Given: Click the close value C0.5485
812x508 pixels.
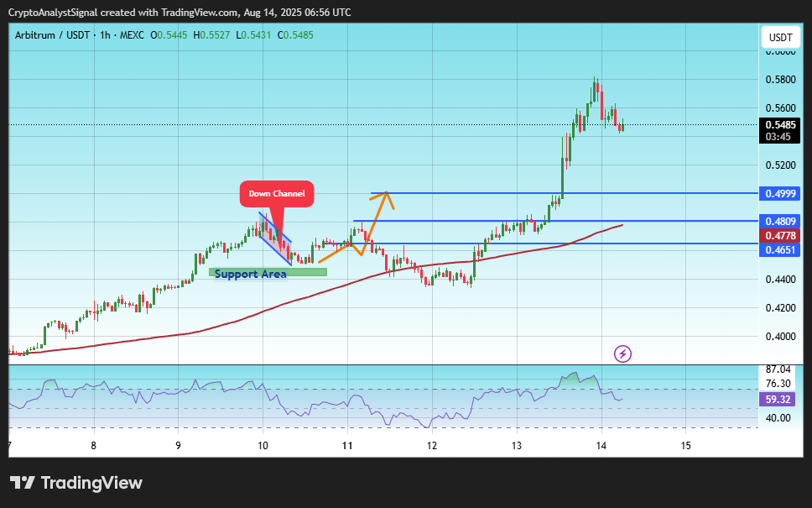Looking at the screenshot, I should [x=295, y=35].
